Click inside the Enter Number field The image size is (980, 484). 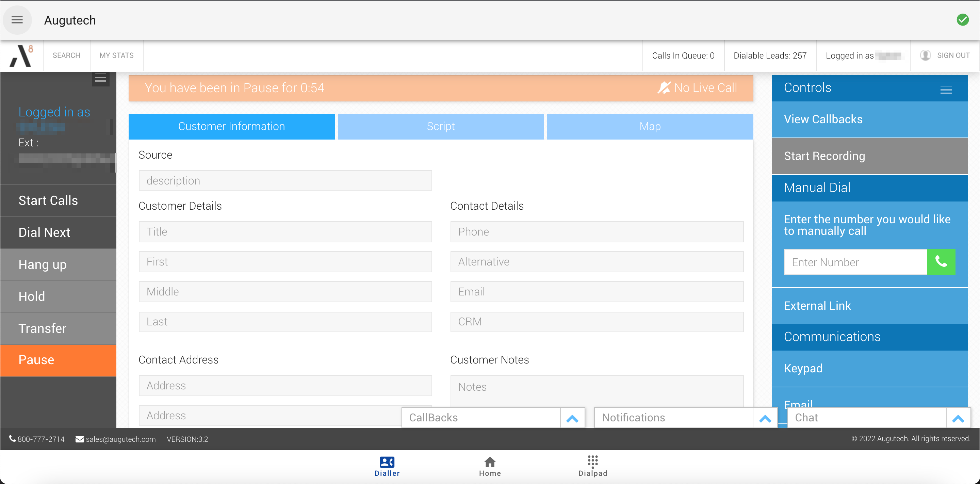tap(854, 262)
